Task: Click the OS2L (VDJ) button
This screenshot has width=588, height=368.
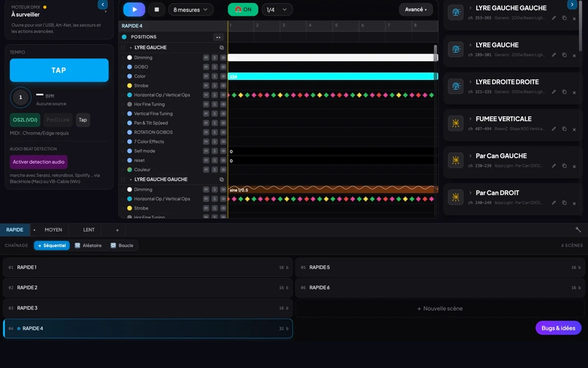Action: (x=25, y=120)
